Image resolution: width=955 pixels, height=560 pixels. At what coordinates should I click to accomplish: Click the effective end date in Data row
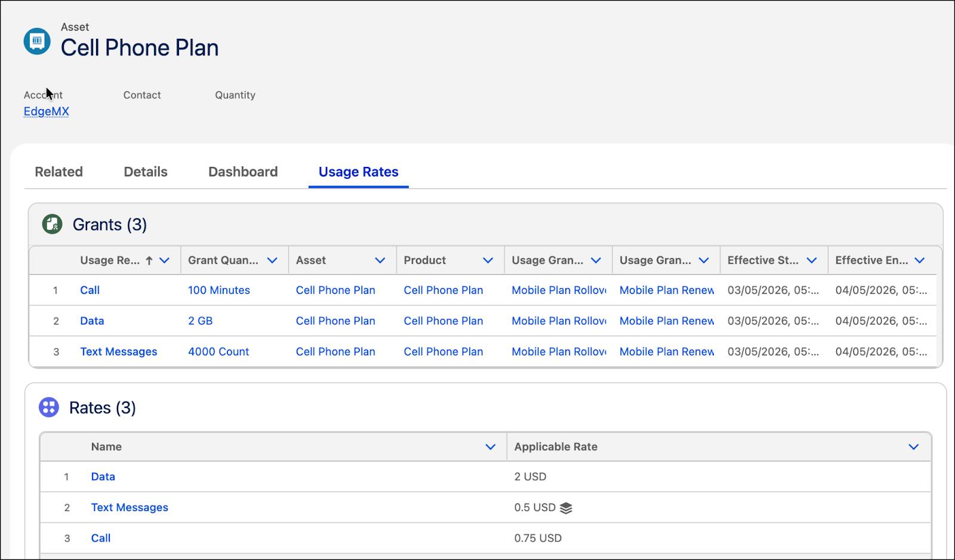click(882, 321)
